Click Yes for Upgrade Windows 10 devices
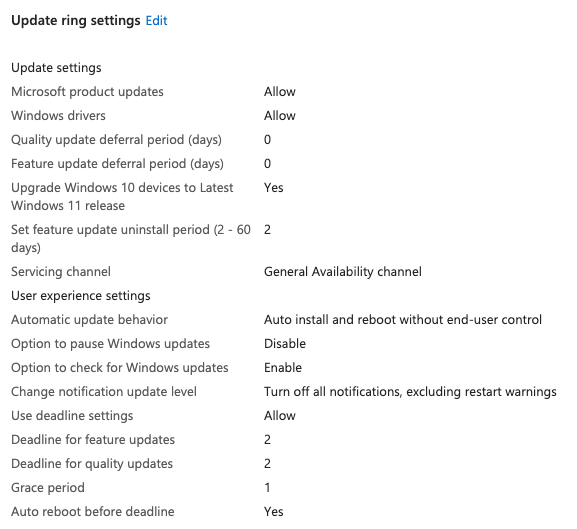The height and width of the screenshot is (529, 577). [x=273, y=188]
